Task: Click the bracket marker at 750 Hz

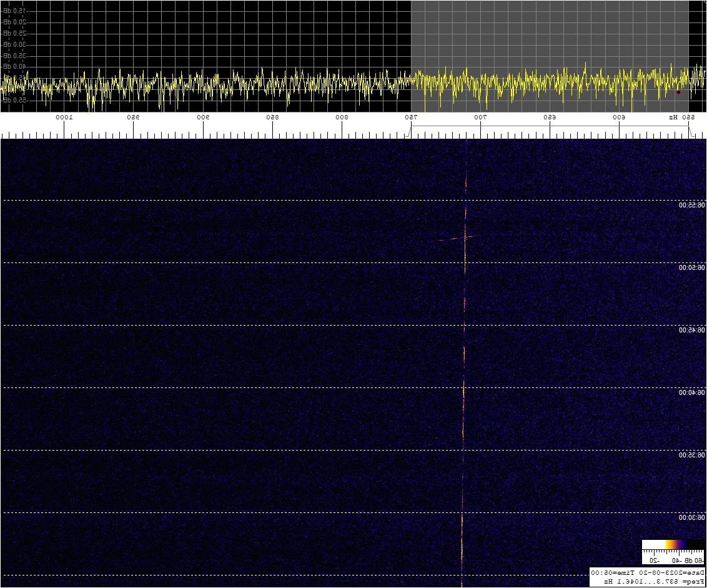Action: pos(410,130)
